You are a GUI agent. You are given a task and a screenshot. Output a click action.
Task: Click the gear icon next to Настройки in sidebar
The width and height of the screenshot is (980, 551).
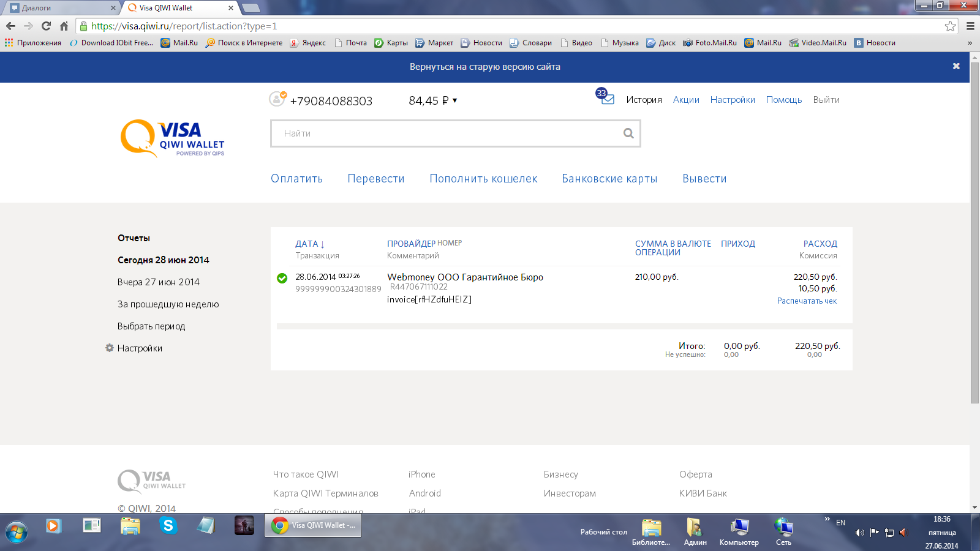coord(110,348)
